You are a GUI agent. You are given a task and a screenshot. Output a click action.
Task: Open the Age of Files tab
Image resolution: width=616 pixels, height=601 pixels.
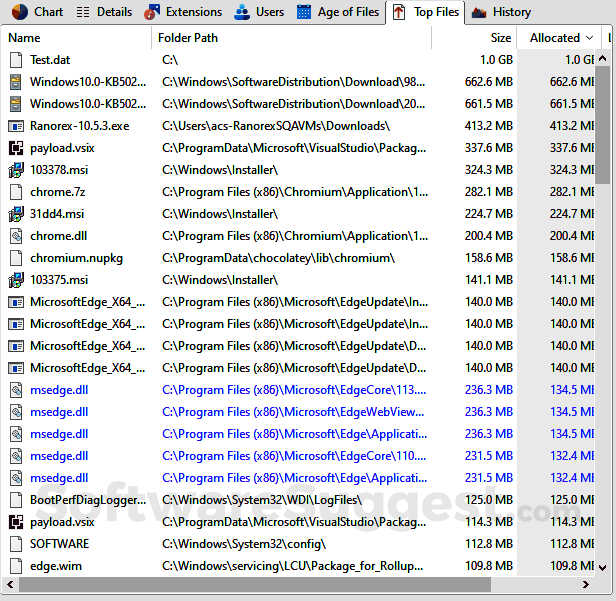click(x=338, y=12)
